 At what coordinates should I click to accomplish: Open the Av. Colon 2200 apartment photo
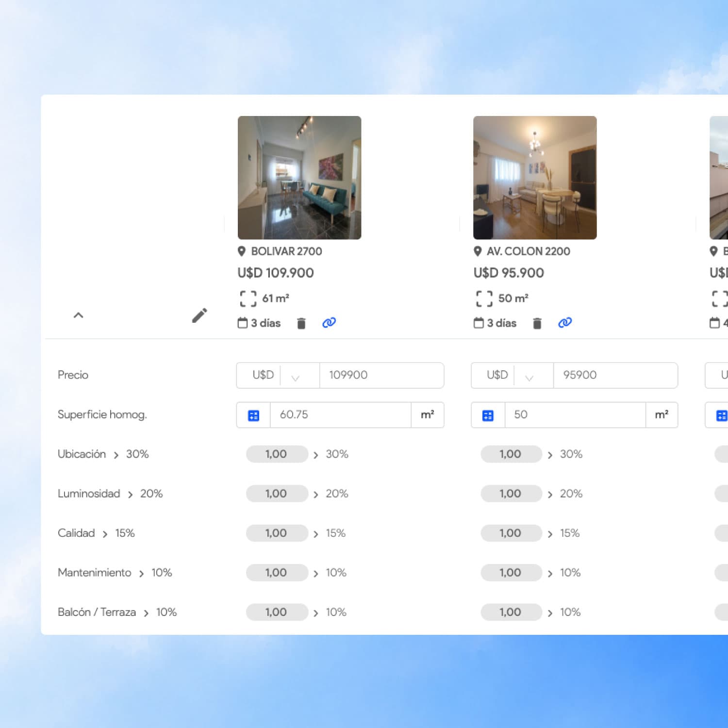coord(535,178)
